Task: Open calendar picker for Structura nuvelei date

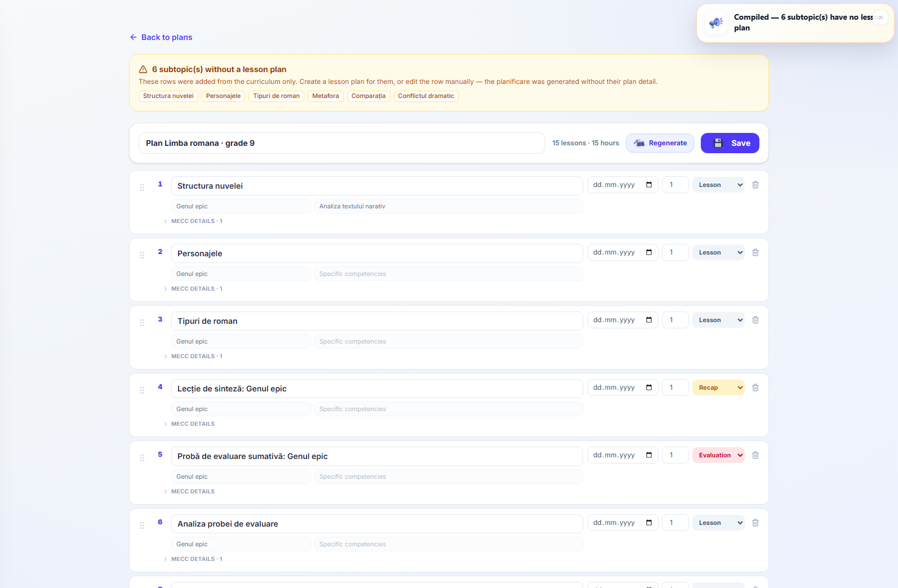Action: point(649,185)
